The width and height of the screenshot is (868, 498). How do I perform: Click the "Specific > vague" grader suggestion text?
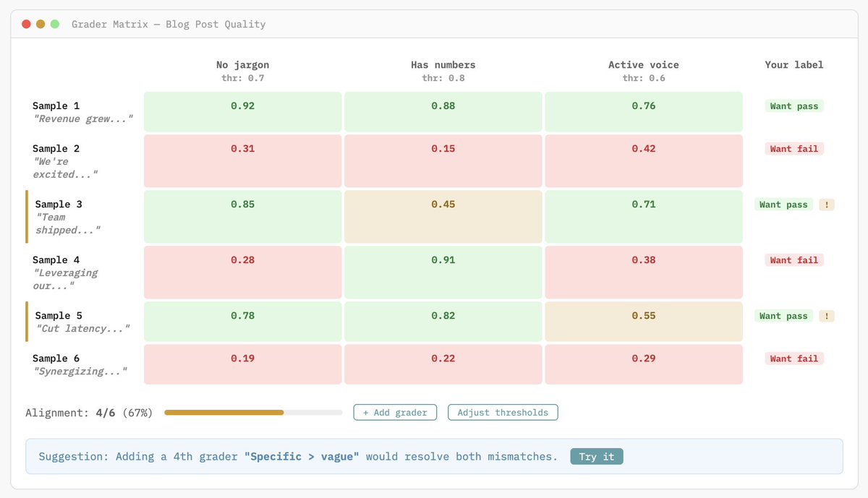[302, 457]
